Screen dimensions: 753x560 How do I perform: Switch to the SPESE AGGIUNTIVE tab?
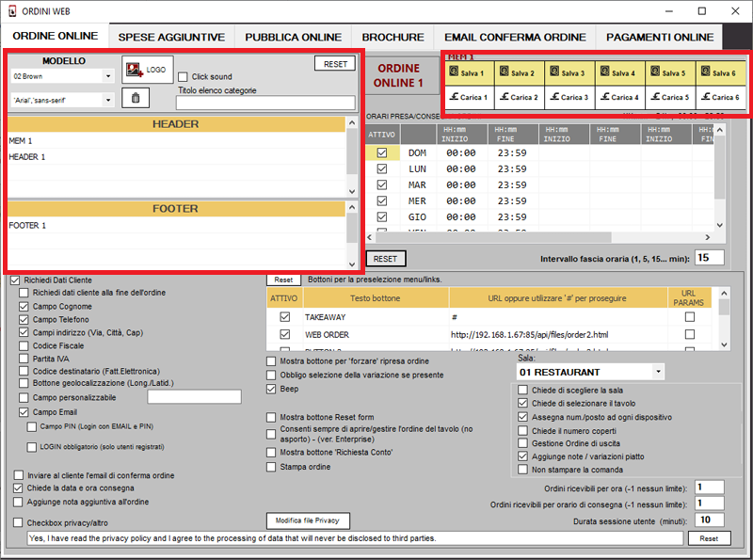click(x=170, y=37)
